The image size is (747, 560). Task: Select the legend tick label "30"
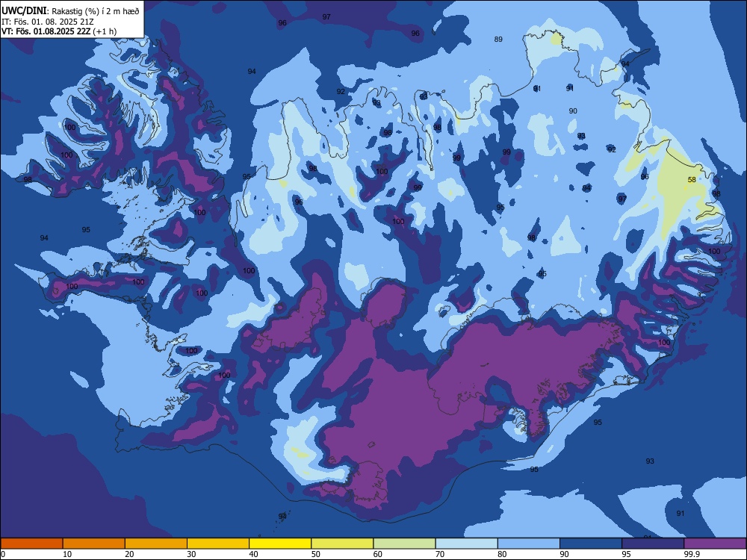point(191,554)
